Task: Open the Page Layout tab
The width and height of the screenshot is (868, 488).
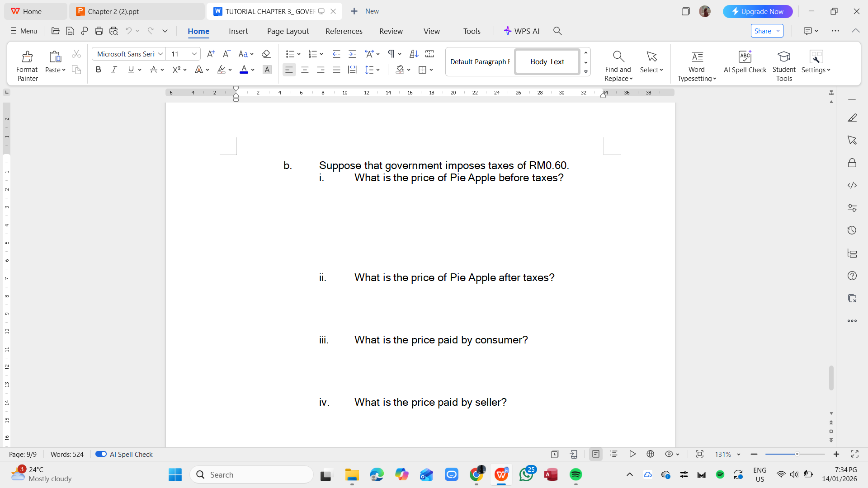Action: pyautogui.click(x=288, y=31)
